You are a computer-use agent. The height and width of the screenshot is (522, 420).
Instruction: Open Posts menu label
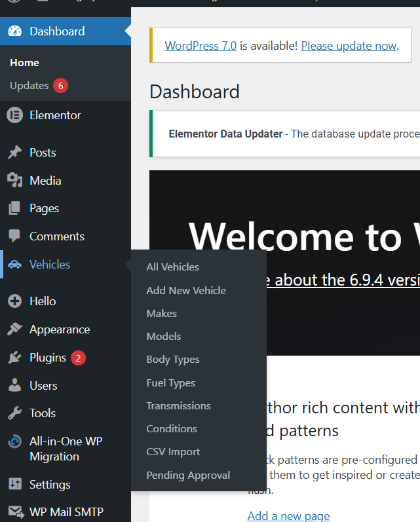(43, 153)
